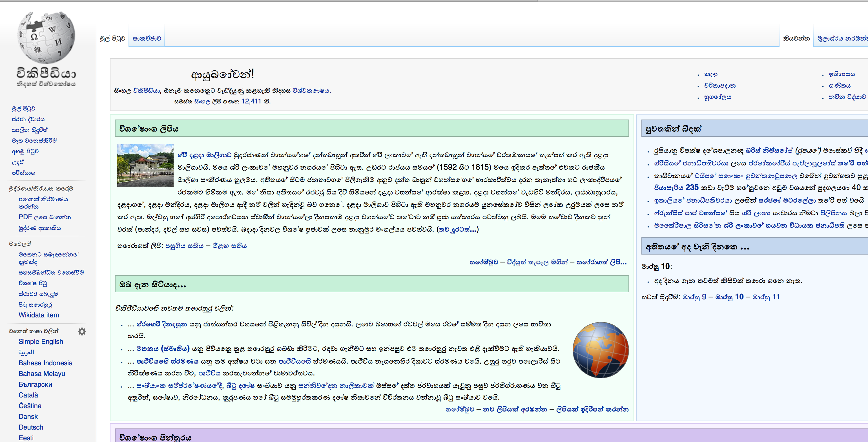This screenshot has width=868, height=442.
Task: Go to මාර්තු 11 events link
Action: pyautogui.click(x=766, y=297)
